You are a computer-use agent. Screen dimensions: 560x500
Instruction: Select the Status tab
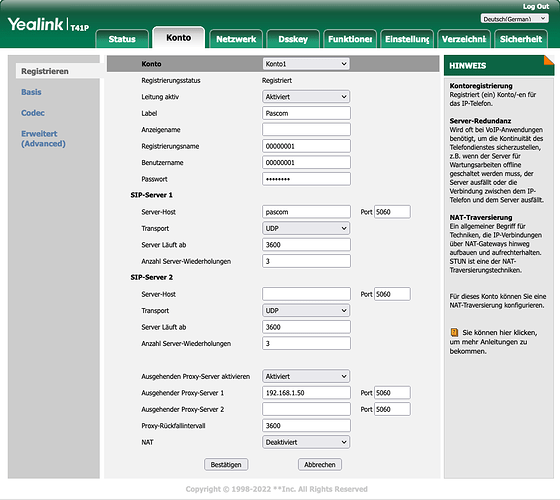(122, 39)
